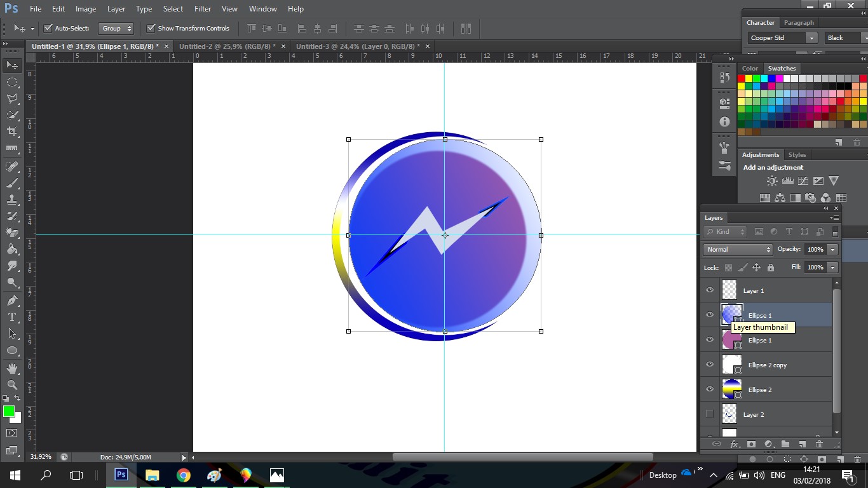The width and height of the screenshot is (868, 488).
Task: Open the Black font style dropdown
Action: click(x=865, y=38)
